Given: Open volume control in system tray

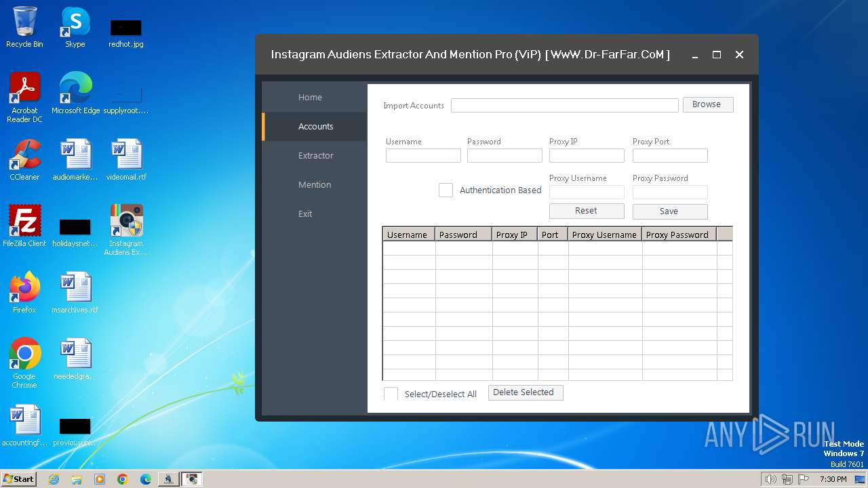Looking at the screenshot, I should pos(770,479).
